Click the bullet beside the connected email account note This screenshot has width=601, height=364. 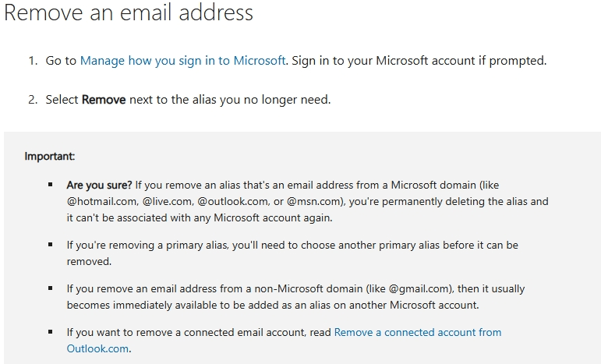pyautogui.click(x=50, y=332)
